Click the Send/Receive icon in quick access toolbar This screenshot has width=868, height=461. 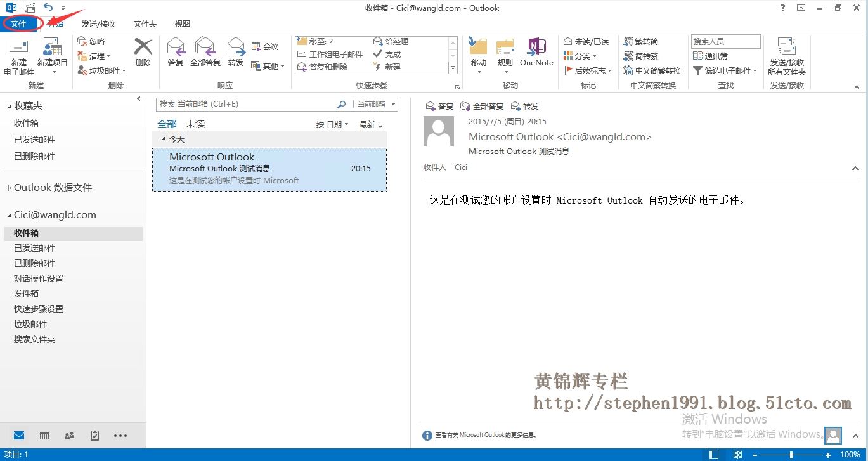pyautogui.click(x=29, y=8)
